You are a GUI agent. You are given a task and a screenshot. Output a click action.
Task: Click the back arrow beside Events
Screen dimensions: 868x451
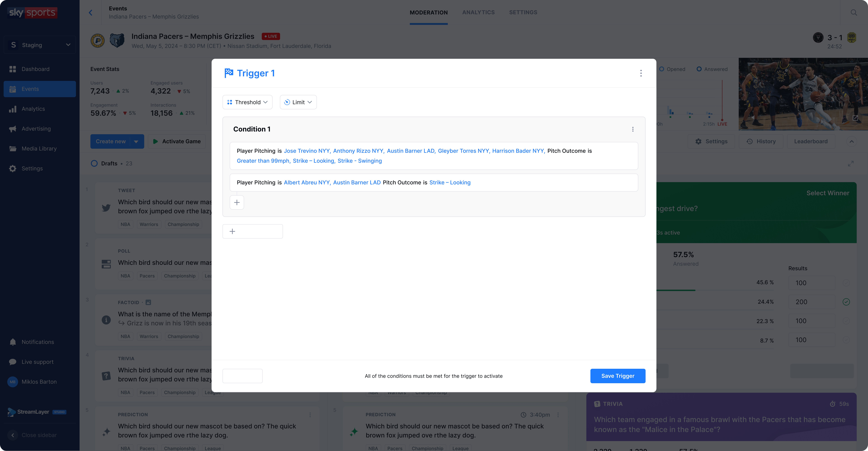[90, 12]
